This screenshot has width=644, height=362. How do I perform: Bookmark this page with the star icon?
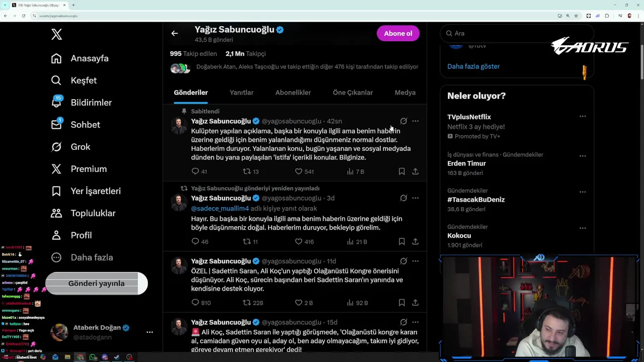576,16
